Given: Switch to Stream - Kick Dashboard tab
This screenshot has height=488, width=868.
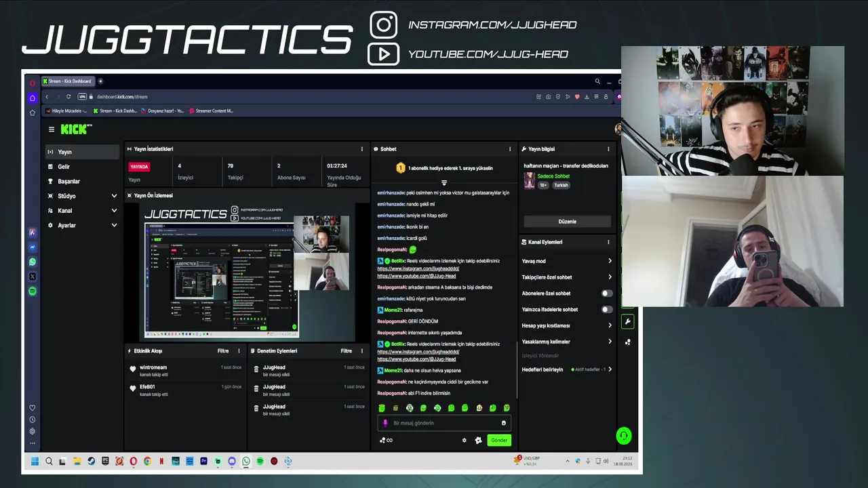Looking at the screenshot, I should [67, 81].
